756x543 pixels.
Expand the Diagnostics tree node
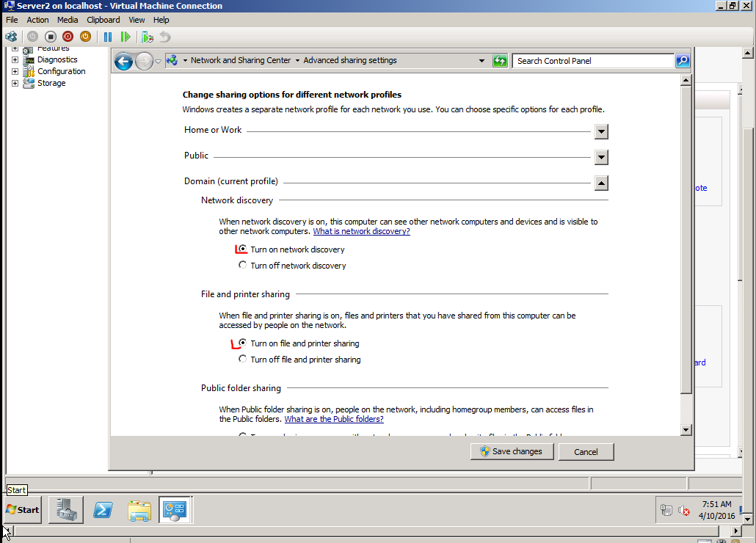click(15, 59)
